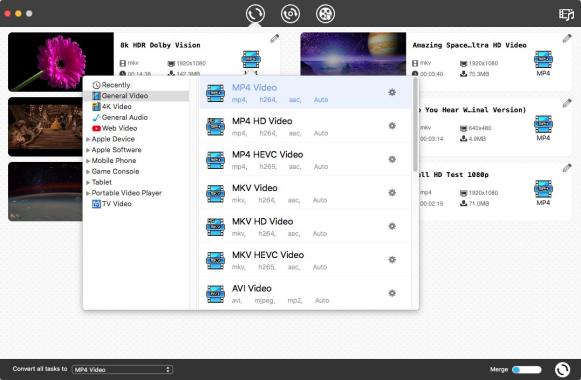This screenshot has height=380, width=581.
Task: Edit the You Hear W..inal Version video
Action: tap(567, 103)
